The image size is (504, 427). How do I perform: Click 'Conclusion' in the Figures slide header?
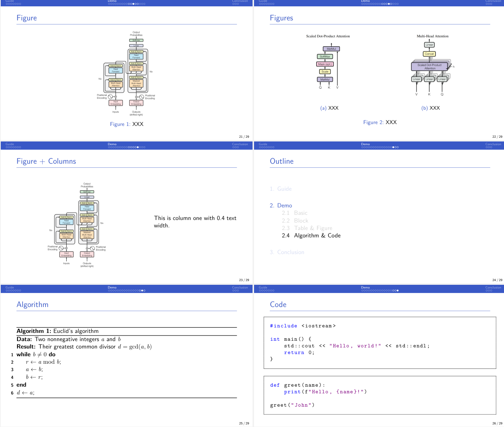pos(493,1)
